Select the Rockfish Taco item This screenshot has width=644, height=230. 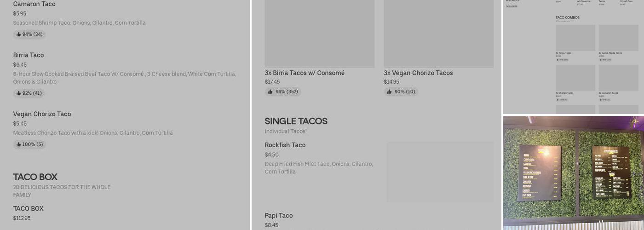(285, 145)
